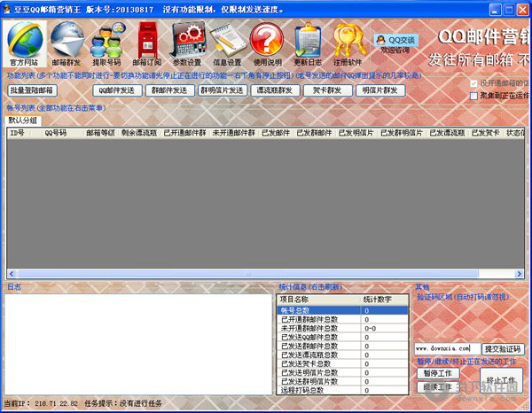Viewport: 532px width, 413px height.
Task: Click inside the 日志 log text area
Action: coord(138,344)
